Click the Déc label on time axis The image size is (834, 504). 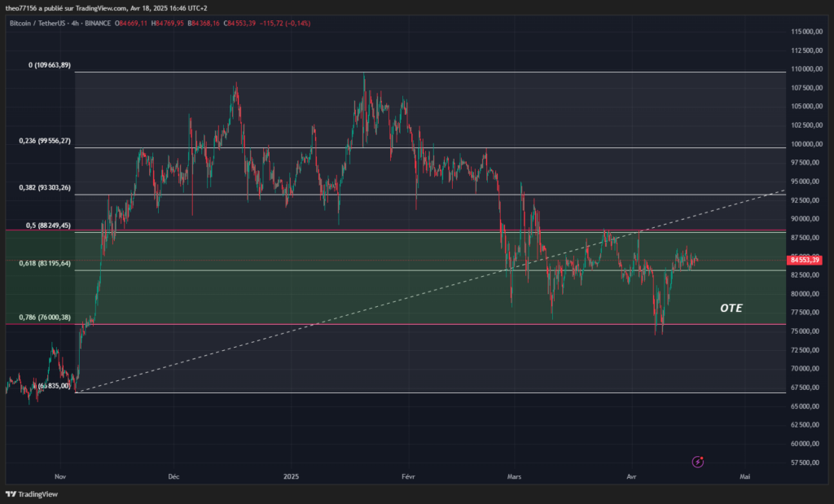173,476
